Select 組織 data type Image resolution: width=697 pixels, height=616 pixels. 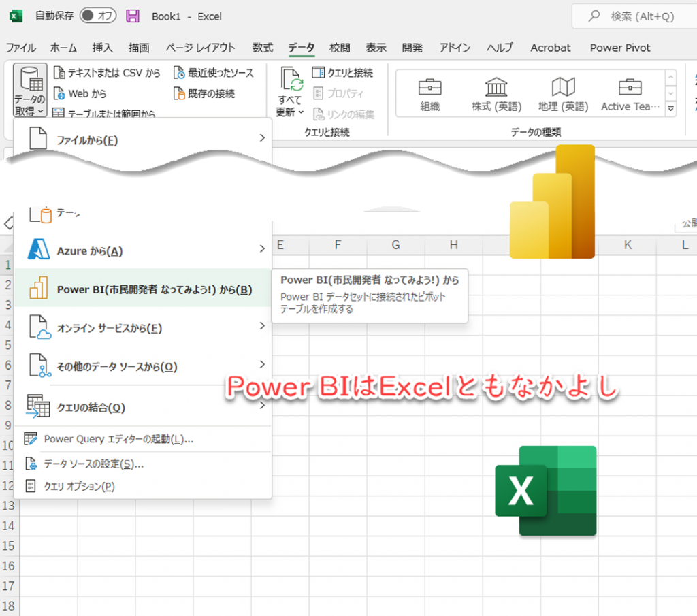coord(430,94)
